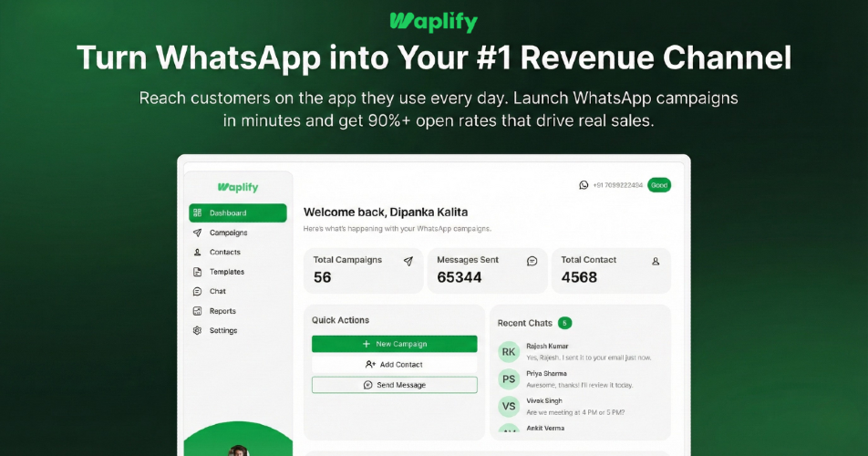Click the Messages Sent value 65344
Screen dimensions: 868x456
[x=460, y=277]
